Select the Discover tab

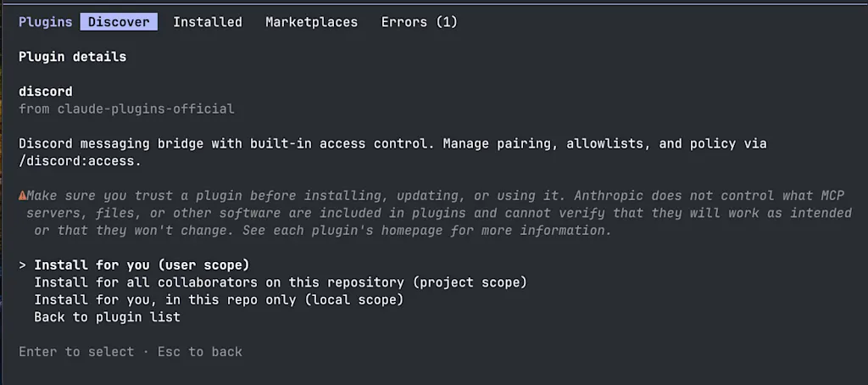119,22
